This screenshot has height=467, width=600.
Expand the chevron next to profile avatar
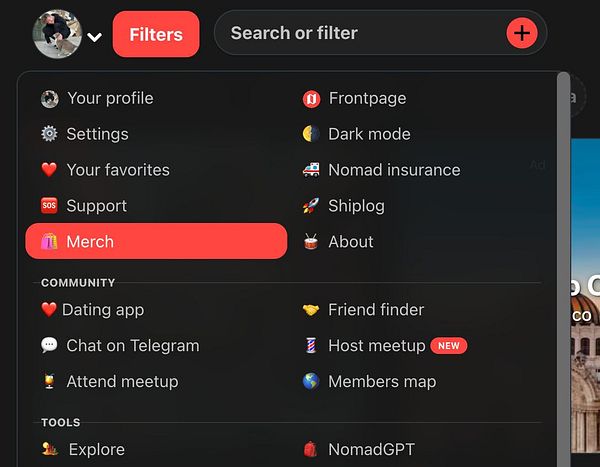[x=94, y=37]
